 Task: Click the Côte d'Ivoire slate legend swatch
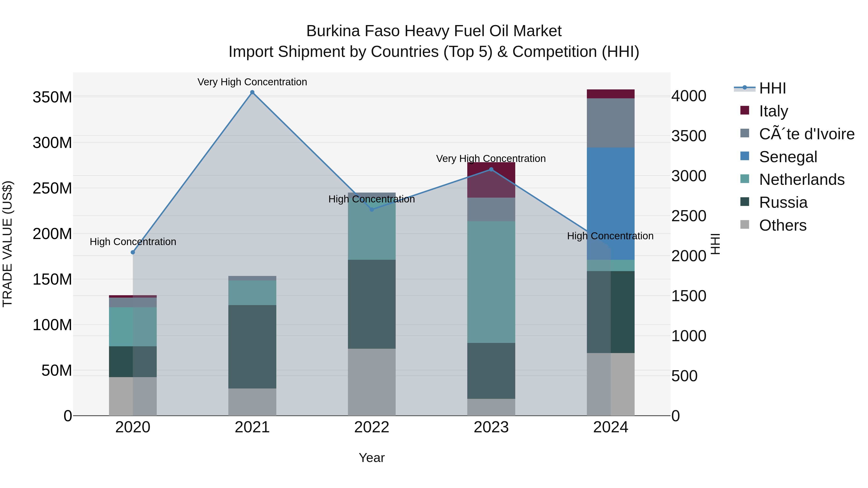coord(745,133)
